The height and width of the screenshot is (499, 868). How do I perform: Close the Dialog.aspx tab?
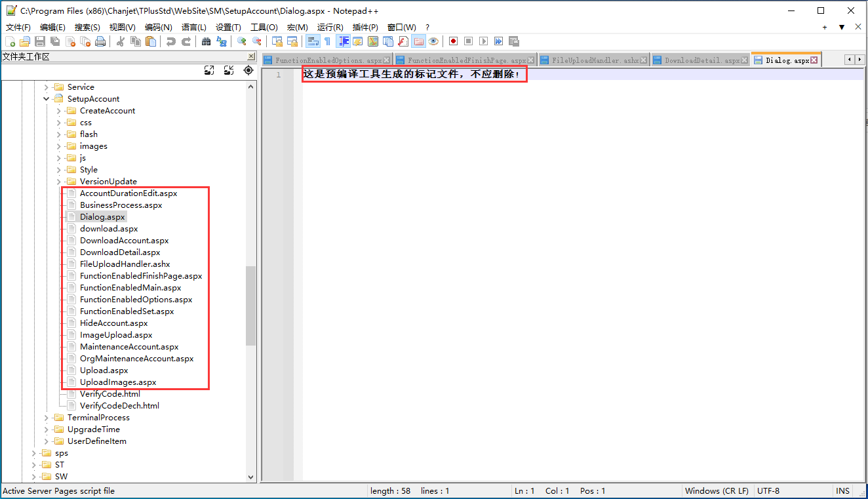814,60
